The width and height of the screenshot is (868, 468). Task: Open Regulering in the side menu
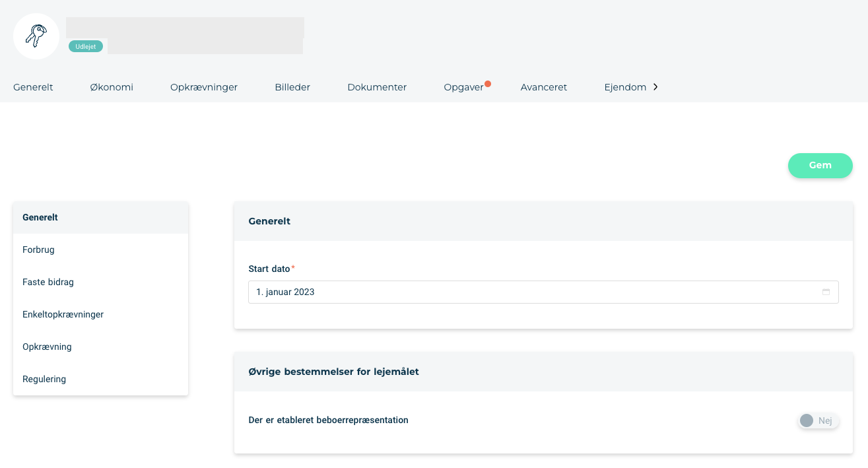[x=100, y=379]
